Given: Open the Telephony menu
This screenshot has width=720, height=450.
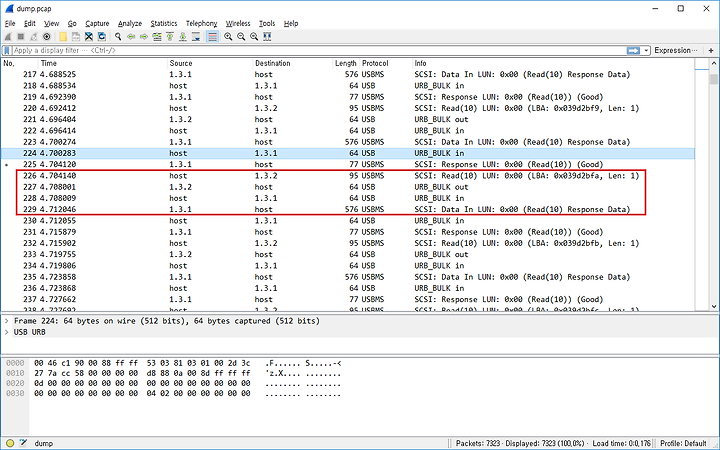Looking at the screenshot, I should tap(201, 23).
